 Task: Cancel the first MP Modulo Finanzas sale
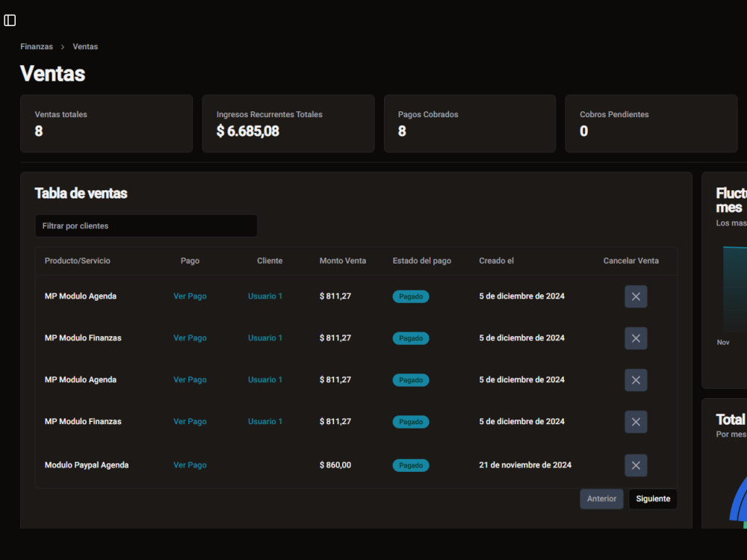coord(636,338)
